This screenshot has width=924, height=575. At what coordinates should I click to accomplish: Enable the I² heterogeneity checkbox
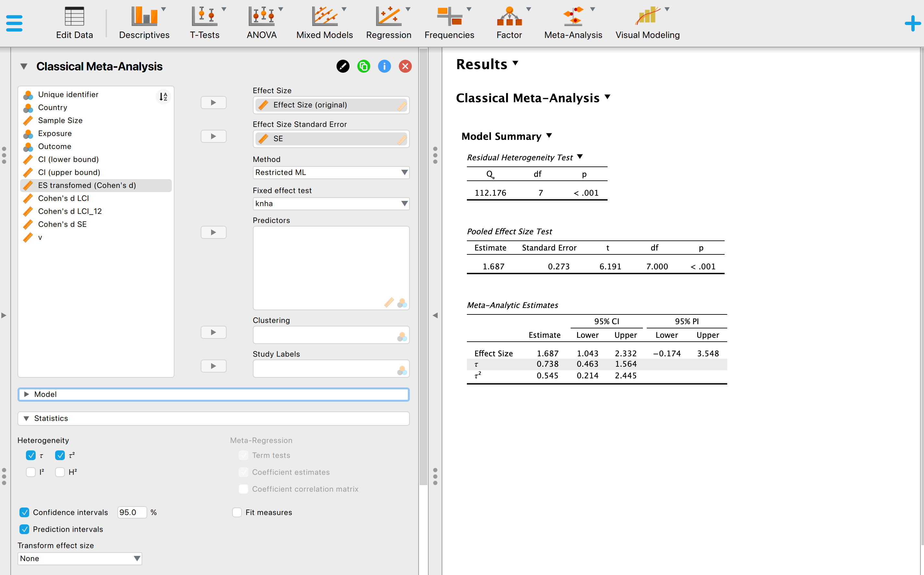pos(31,472)
